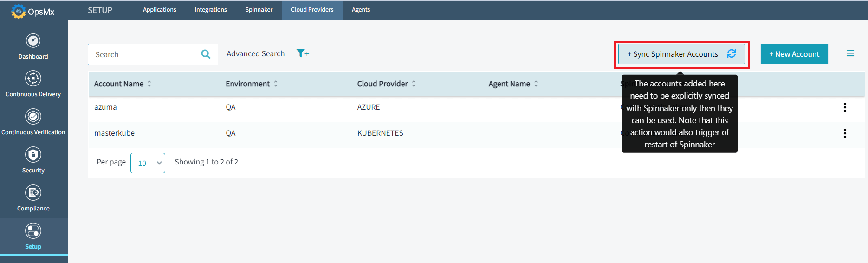Click Sync Spinnaker Accounts button
Viewport: 868px width, 263px height.
coord(681,54)
